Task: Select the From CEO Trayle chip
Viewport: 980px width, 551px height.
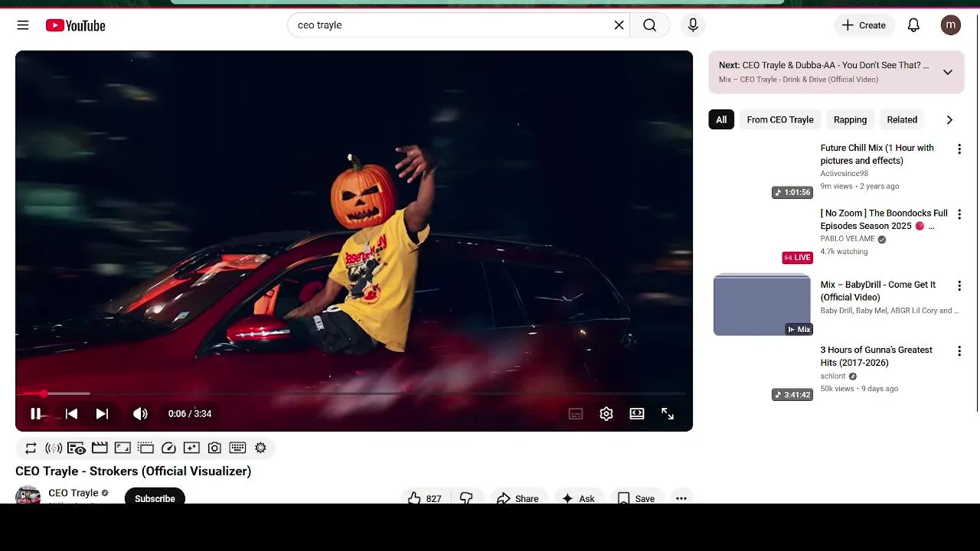Action: [x=780, y=120]
